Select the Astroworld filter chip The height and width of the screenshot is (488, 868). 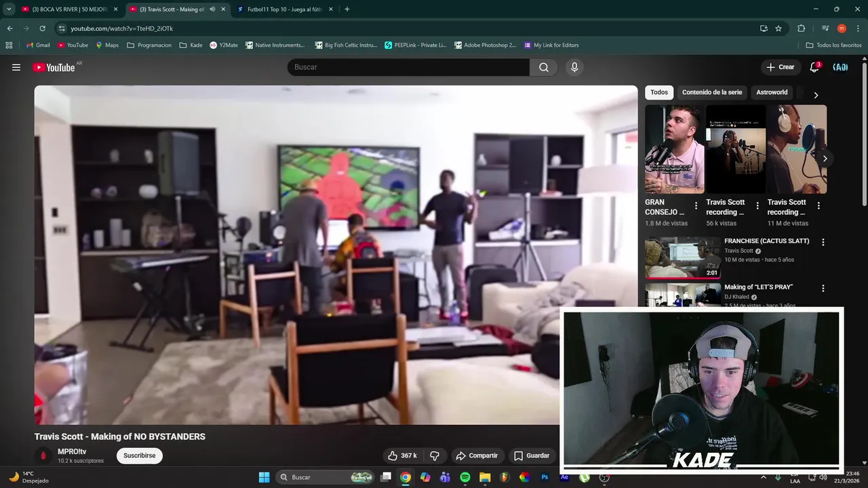[772, 92]
